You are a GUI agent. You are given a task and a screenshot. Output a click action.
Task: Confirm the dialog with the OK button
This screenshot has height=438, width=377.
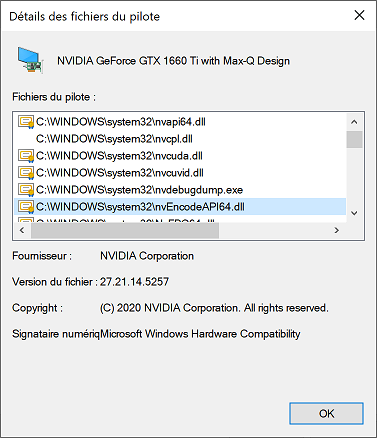point(326,414)
